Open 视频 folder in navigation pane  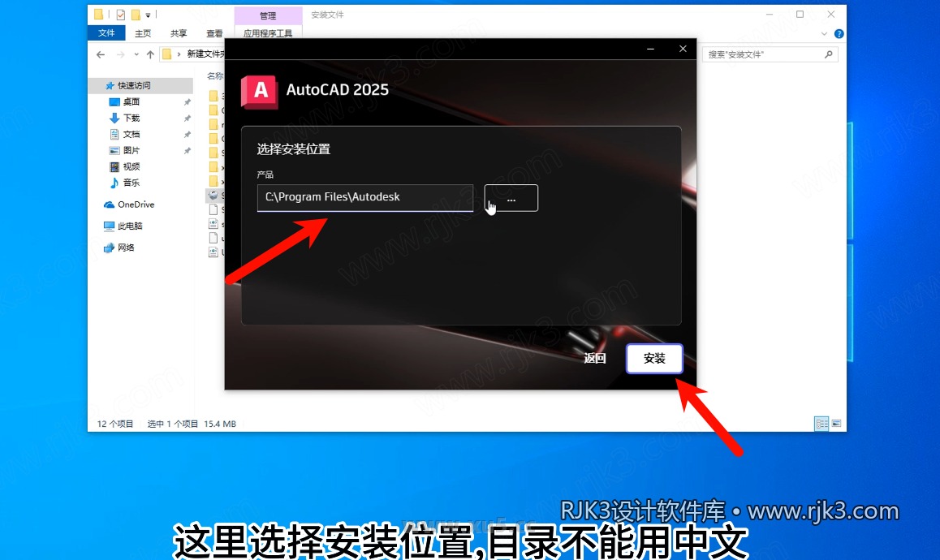coord(132,166)
